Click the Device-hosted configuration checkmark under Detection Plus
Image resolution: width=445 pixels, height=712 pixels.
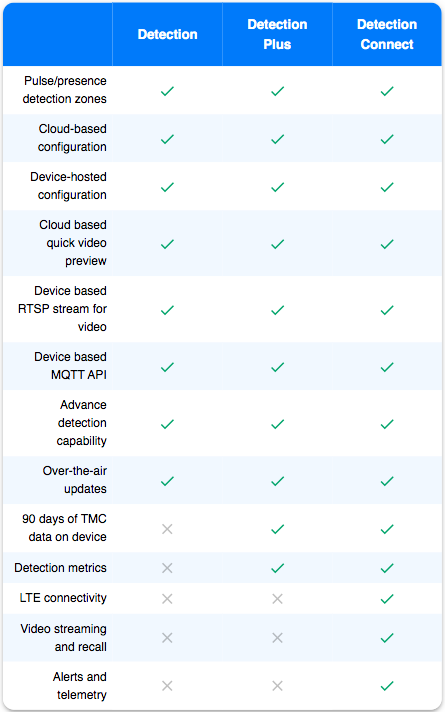[x=277, y=187]
